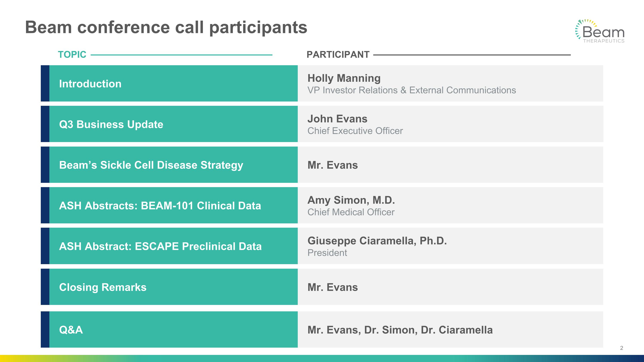Select the PARTICIPANT column header
Screen dimensions: 644x362
click(338, 55)
